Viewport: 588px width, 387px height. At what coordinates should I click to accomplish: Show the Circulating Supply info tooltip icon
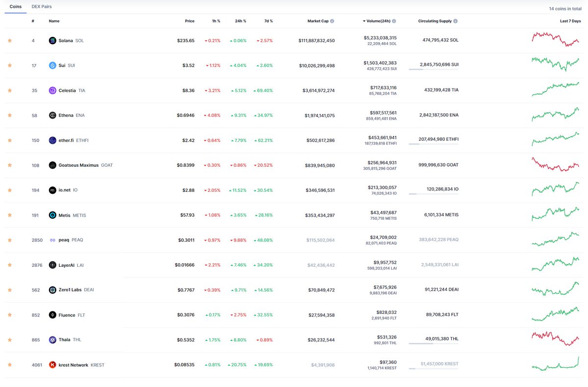(456, 21)
